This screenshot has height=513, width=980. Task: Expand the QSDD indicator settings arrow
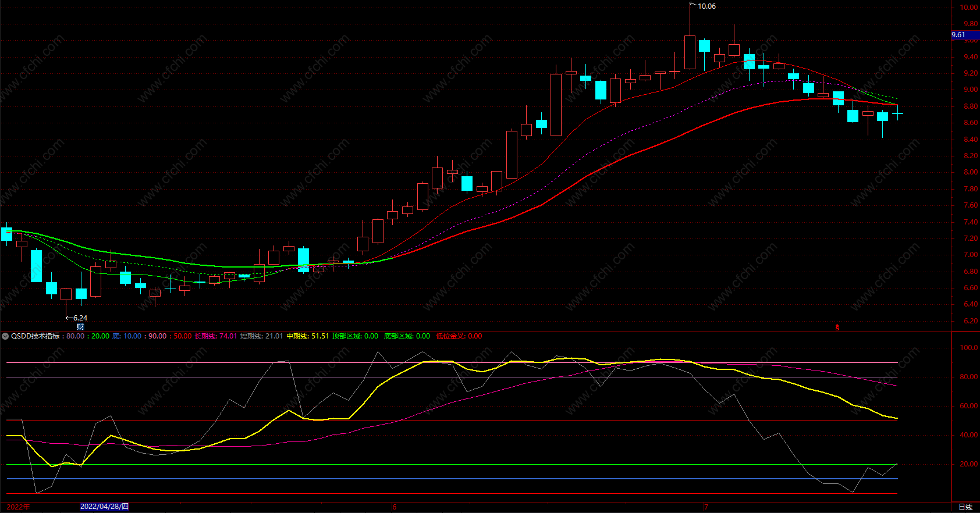click(x=5, y=336)
